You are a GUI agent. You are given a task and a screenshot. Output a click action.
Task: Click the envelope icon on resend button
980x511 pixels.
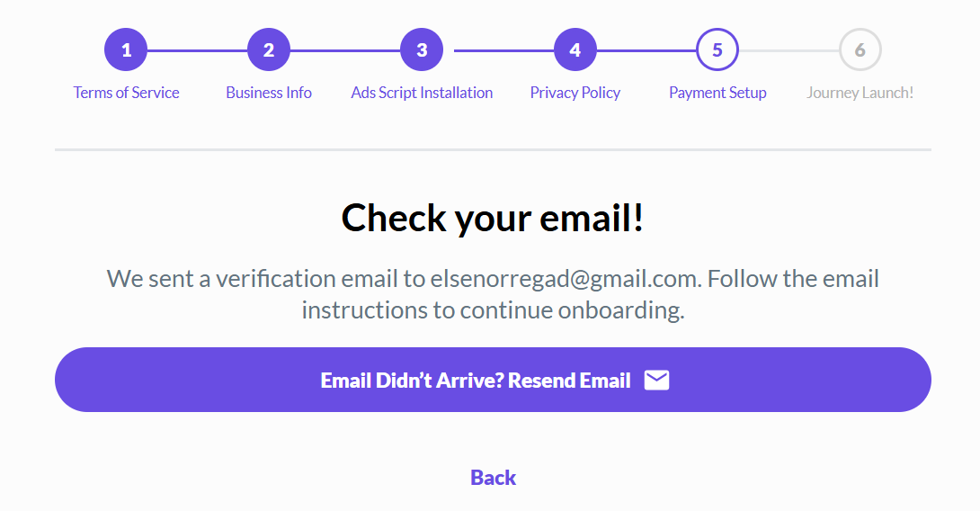pyautogui.click(x=657, y=381)
